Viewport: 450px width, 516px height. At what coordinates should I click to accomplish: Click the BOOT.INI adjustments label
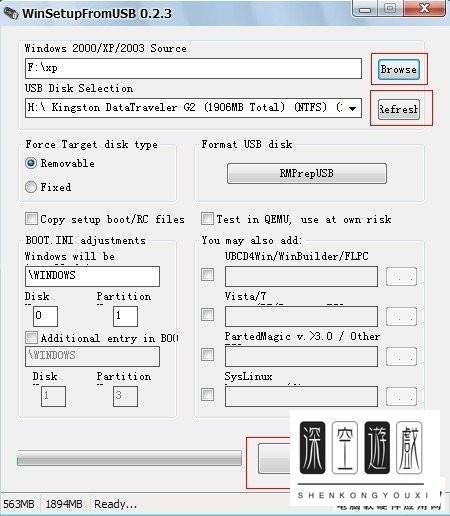tap(86, 240)
